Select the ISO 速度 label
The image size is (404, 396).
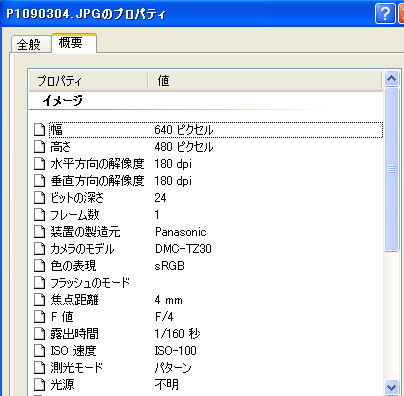click(x=73, y=351)
